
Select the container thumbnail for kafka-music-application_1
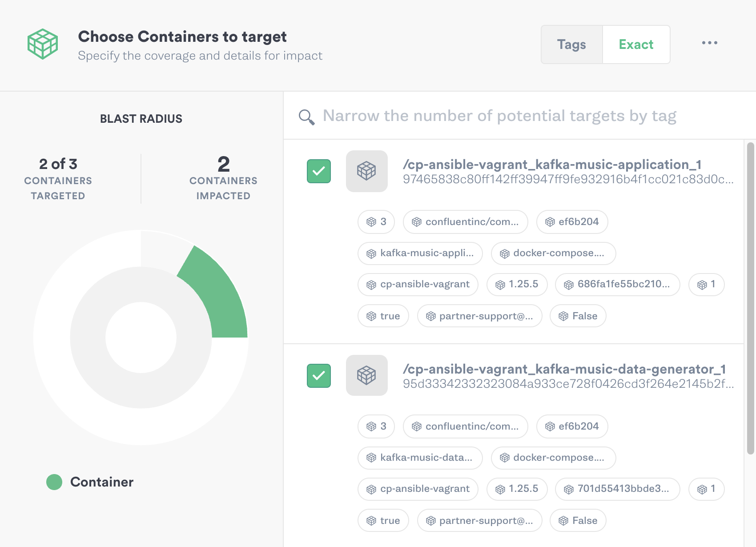tap(366, 171)
